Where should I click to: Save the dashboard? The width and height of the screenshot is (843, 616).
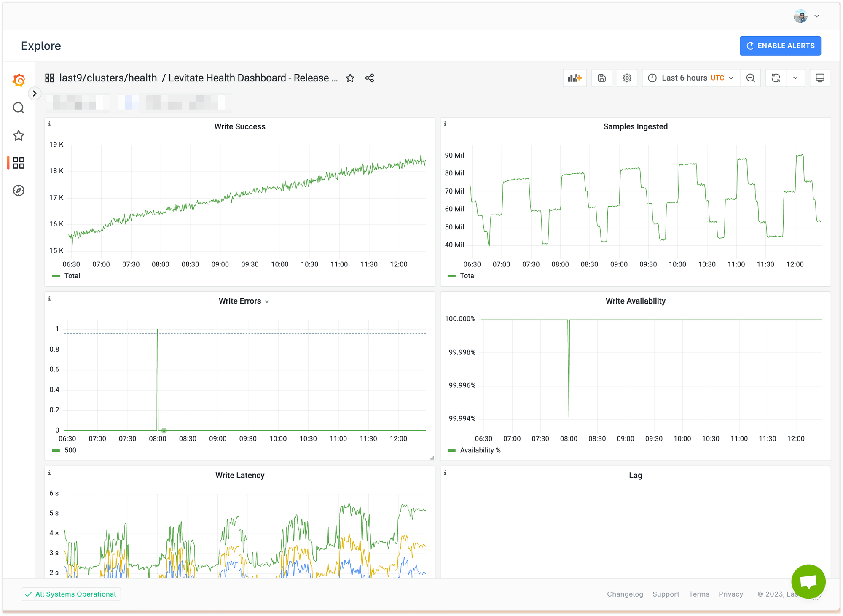(601, 78)
